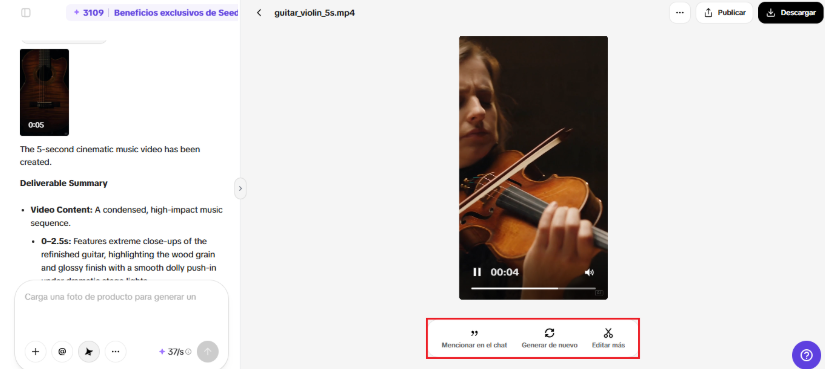Image resolution: width=825 pixels, height=369 pixels.
Task: Add attachment with plus button
Action: (35, 352)
